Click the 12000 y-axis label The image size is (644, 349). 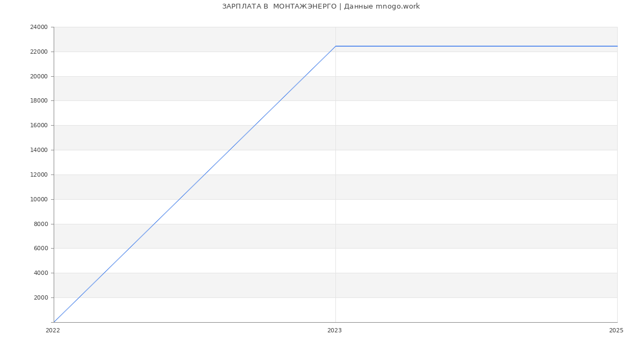click(39, 175)
